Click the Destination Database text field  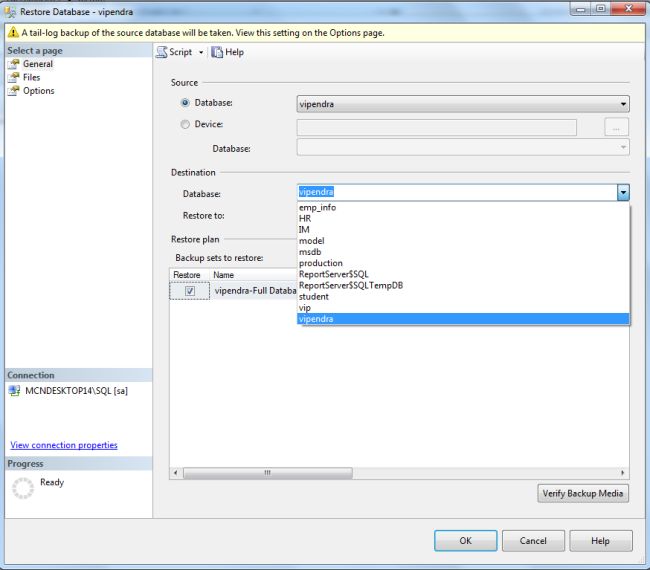458,192
